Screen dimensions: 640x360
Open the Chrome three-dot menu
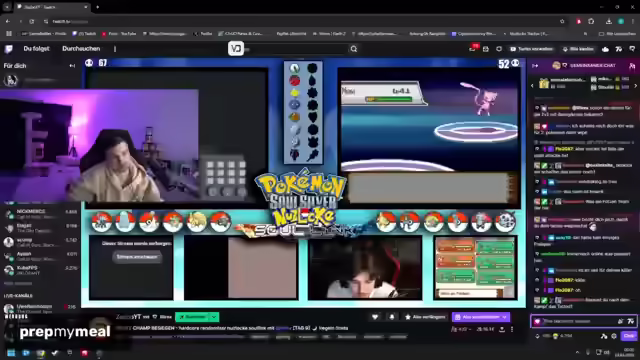(x=633, y=21)
